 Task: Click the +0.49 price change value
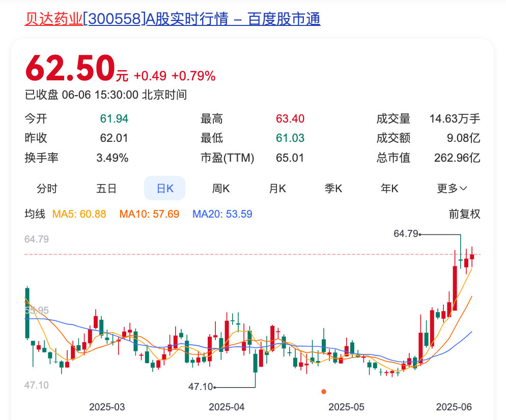coord(150,76)
